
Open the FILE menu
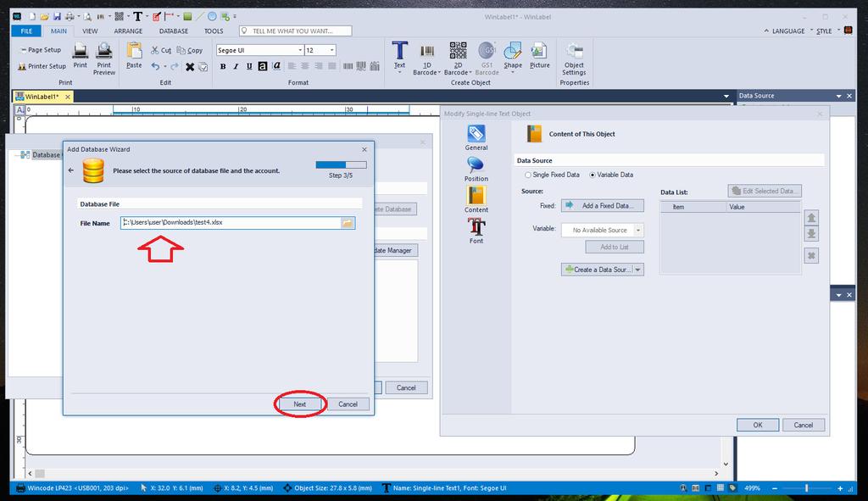pos(26,31)
